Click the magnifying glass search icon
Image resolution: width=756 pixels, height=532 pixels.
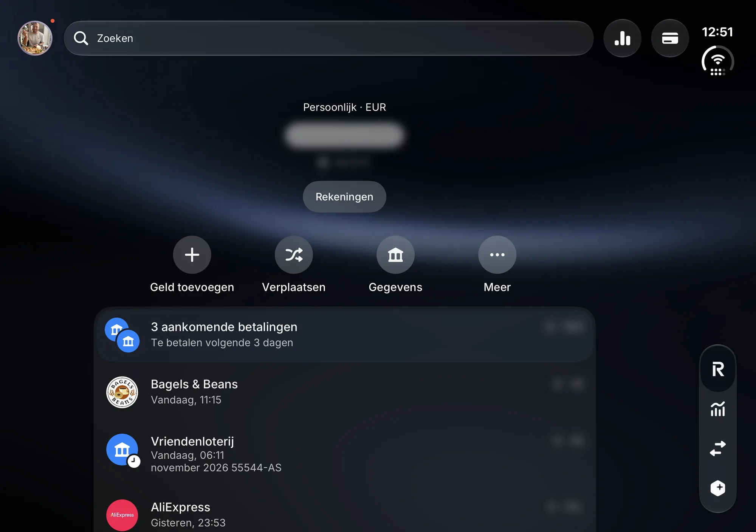[81, 38]
